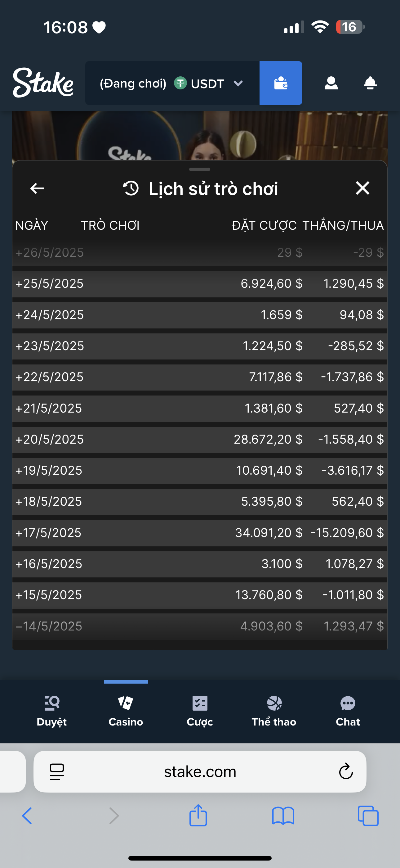Expand the 17/5/2025 history row
Image resolution: width=400 pixels, height=868 pixels.
click(x=48, y=533)
